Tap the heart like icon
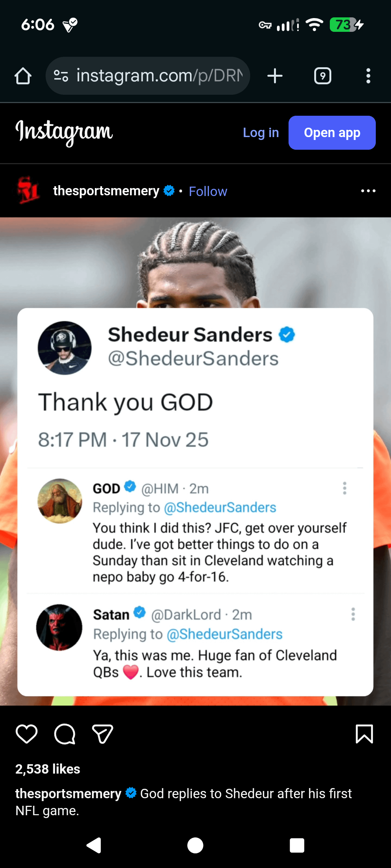Viewport: 391px width, 868px height. tap(26, 734)
